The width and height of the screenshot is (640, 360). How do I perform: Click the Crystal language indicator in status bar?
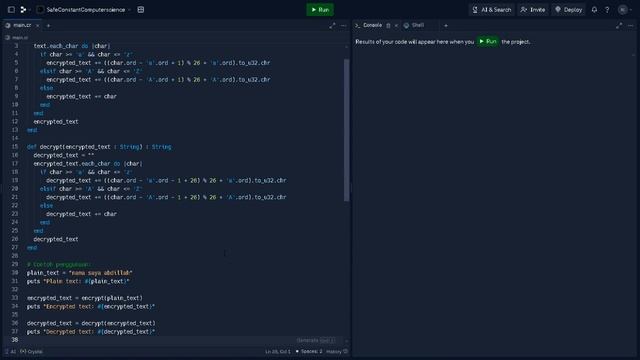pos(31,351)
